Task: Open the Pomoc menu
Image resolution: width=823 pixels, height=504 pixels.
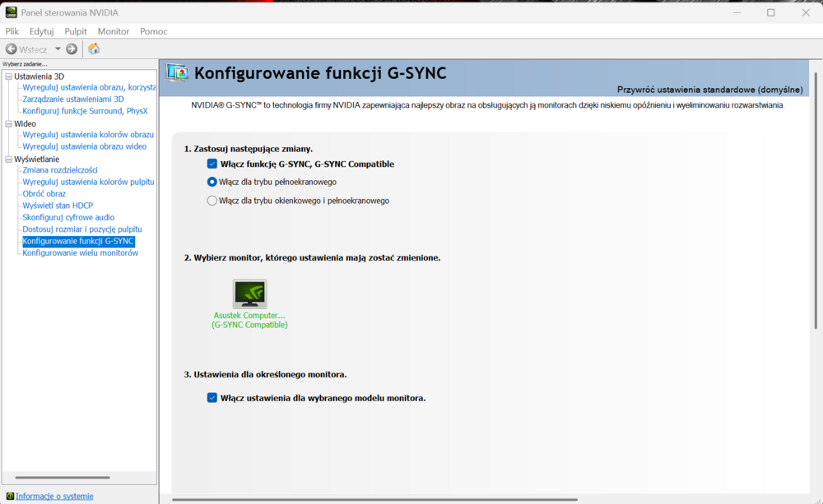Action: pos(154,31)
